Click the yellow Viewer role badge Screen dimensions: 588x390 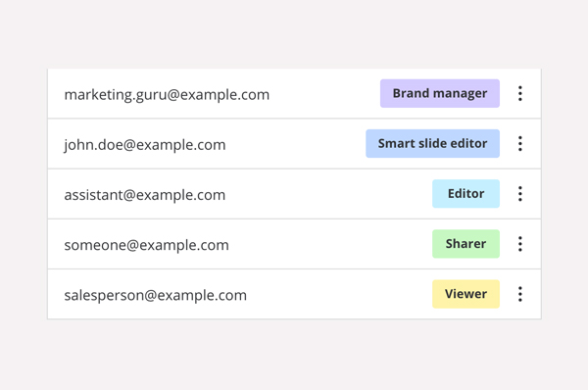point(465,294)
